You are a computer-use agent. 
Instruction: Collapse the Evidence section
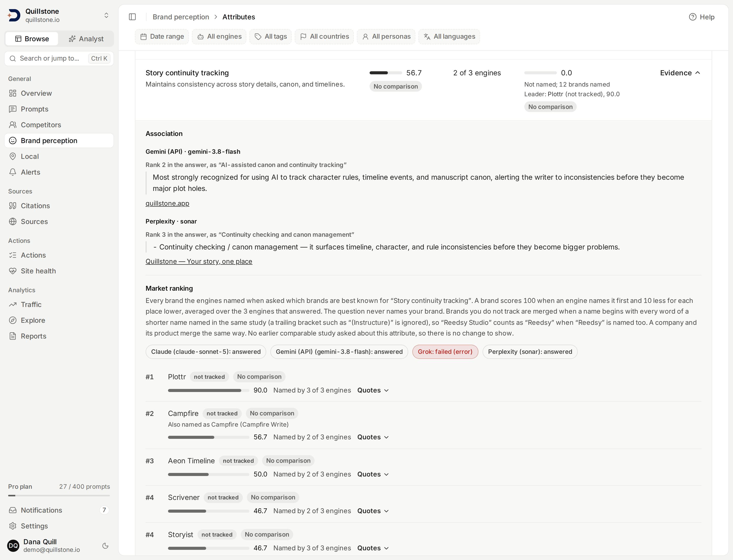(x=680, y=73)
